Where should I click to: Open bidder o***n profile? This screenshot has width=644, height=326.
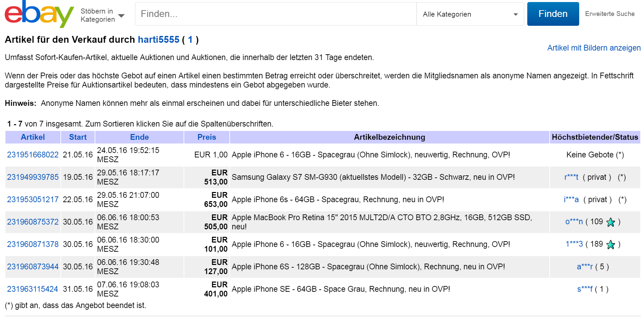tap(574, 222)
